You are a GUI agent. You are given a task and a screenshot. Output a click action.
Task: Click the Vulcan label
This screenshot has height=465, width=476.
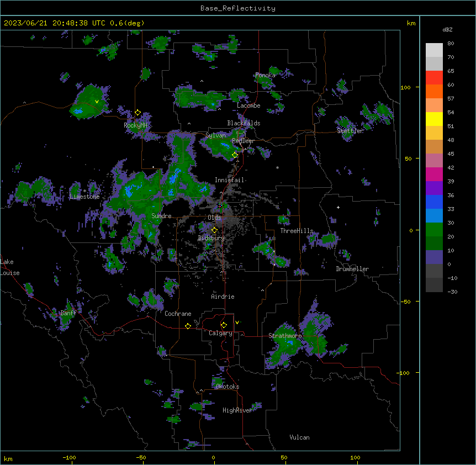(x=300, y=437)
